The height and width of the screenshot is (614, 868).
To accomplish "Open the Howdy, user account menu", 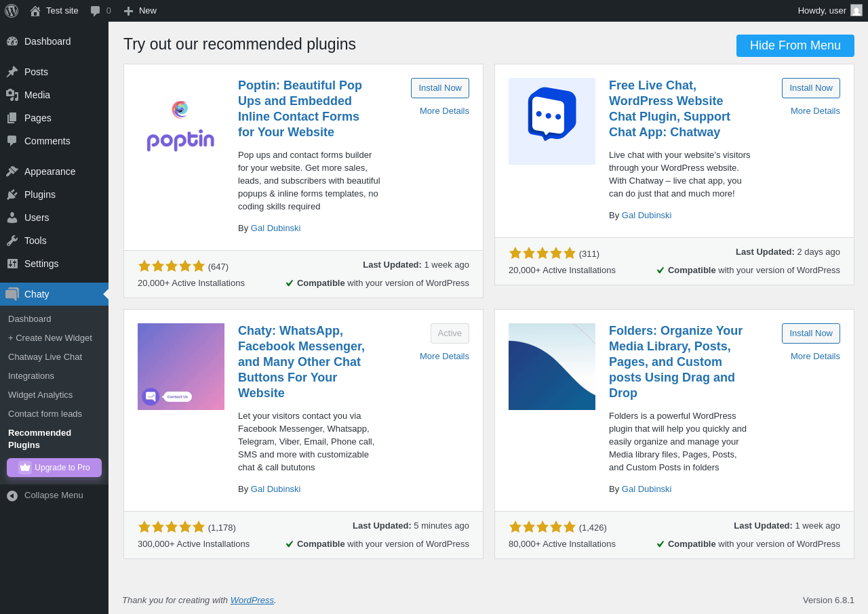I will [821, 11].
